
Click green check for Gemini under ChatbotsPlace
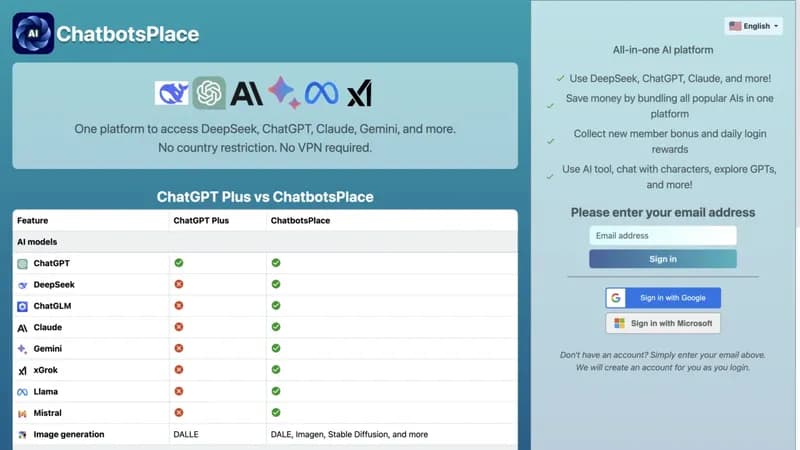(x=276, y=348)
